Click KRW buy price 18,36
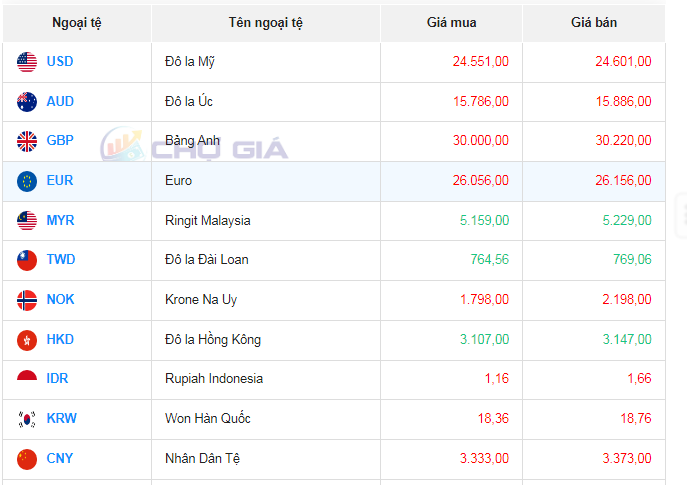 coord(493,418)
